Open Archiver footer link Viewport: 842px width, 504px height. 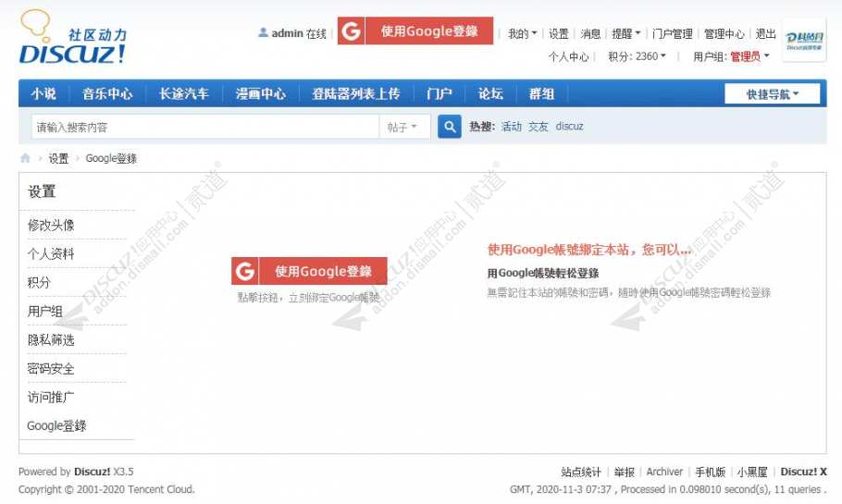tap(664, 472)
